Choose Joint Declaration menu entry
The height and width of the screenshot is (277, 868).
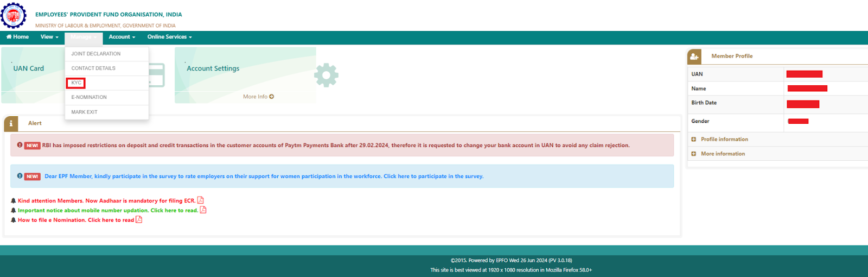click(96, 54)
